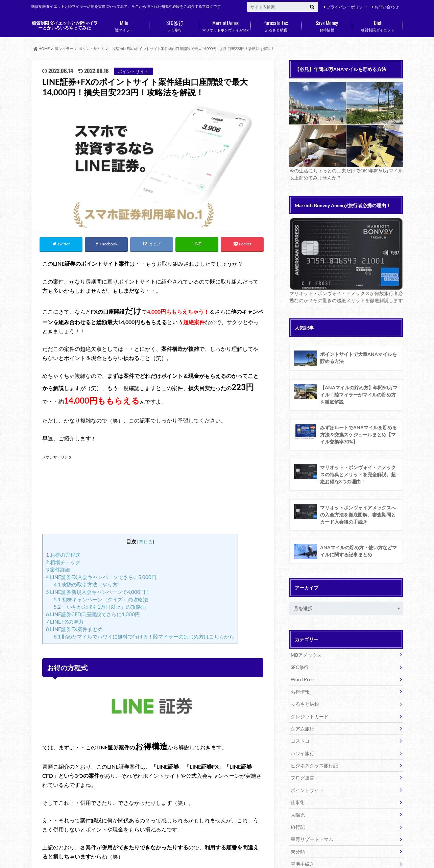Collapse the table of contents with 閉じる
434x868 pixels.
(146, 542)
